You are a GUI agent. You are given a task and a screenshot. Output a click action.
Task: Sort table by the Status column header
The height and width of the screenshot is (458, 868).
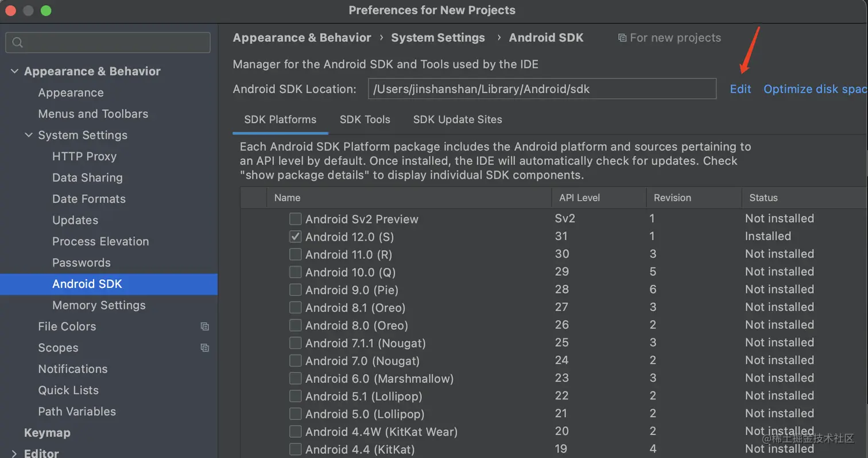(x=804, y=198)
